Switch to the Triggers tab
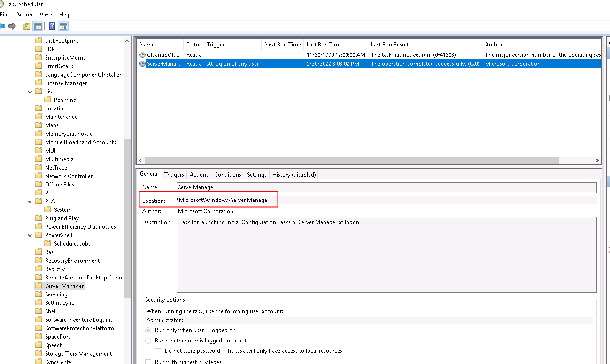610x364 pixels. pos(174,175)
